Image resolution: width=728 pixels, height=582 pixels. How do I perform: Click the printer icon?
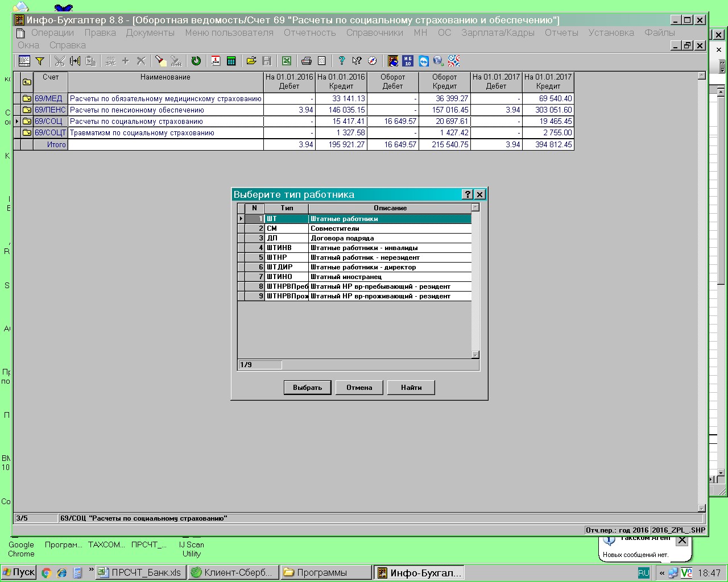click(307, 61)
